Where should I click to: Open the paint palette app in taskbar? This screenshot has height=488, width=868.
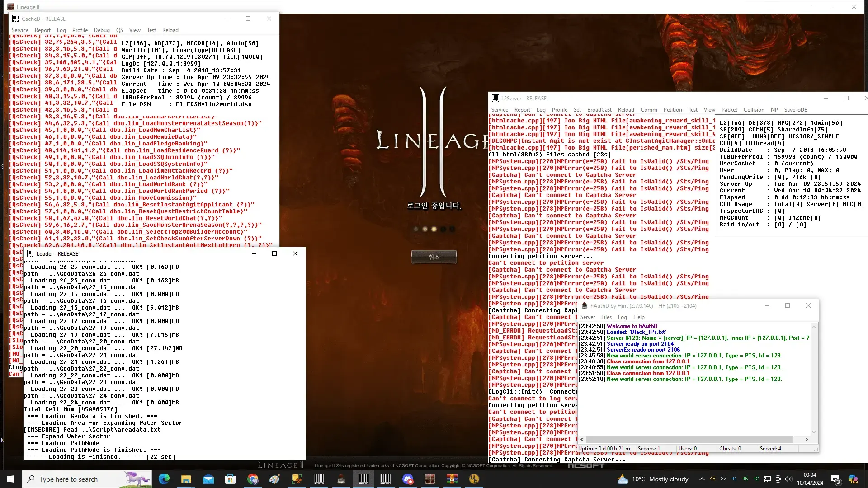(274, 479)
